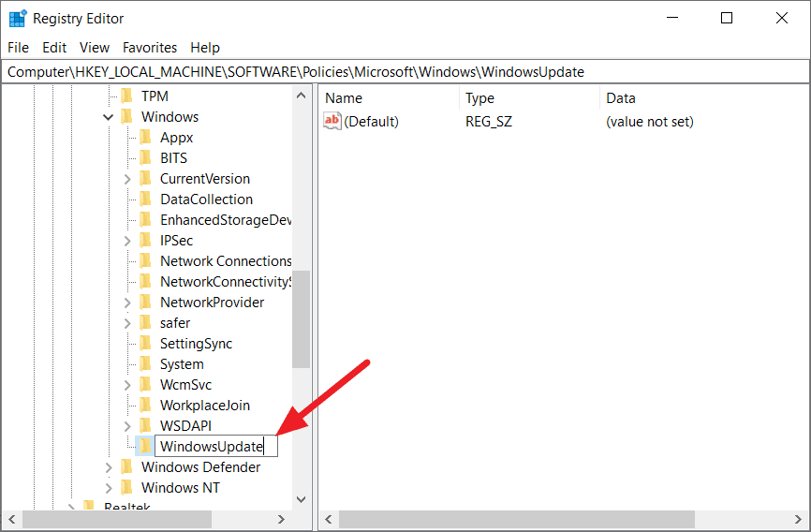Click the Windows Defender folder icon
This screenshot has height=532, width=811.
tap(127, 467)
